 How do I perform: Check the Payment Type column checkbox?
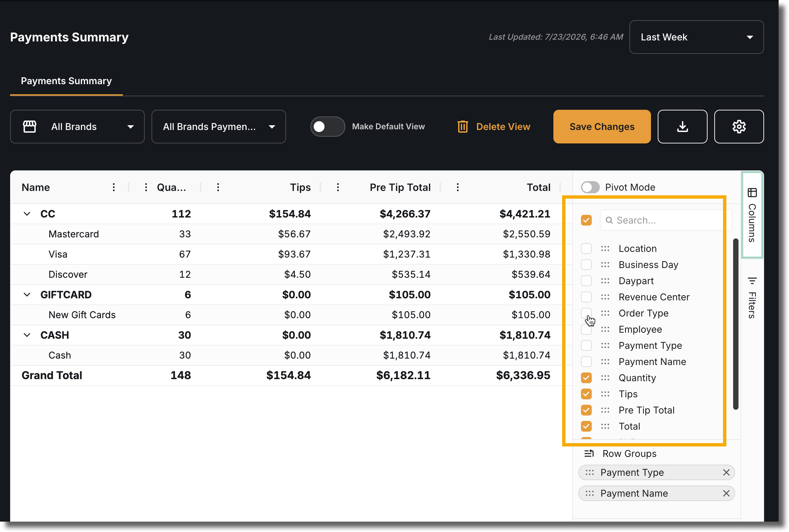pyautogui.click(x=586, y=346)
